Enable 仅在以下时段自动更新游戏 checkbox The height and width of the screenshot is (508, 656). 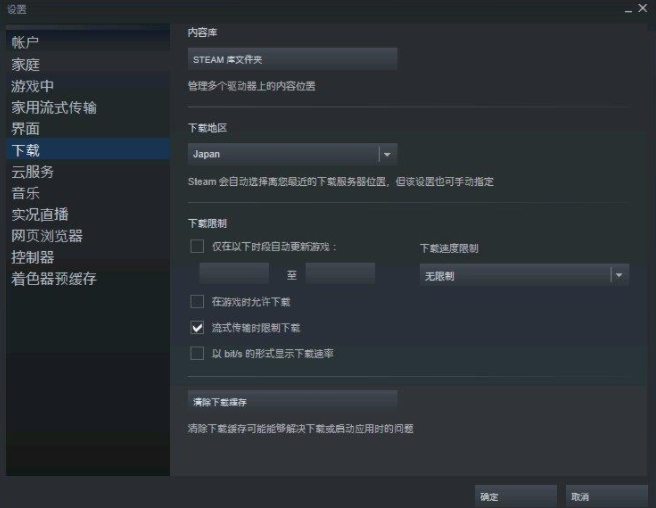[x=197, y=246]
